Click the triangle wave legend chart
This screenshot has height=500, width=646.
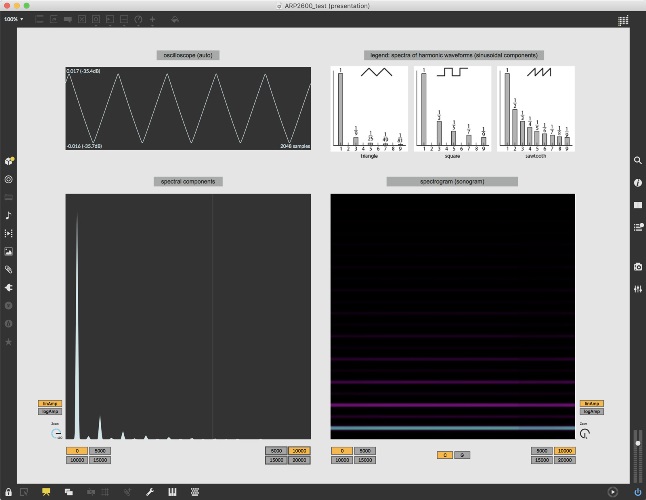tap(369, 109)
